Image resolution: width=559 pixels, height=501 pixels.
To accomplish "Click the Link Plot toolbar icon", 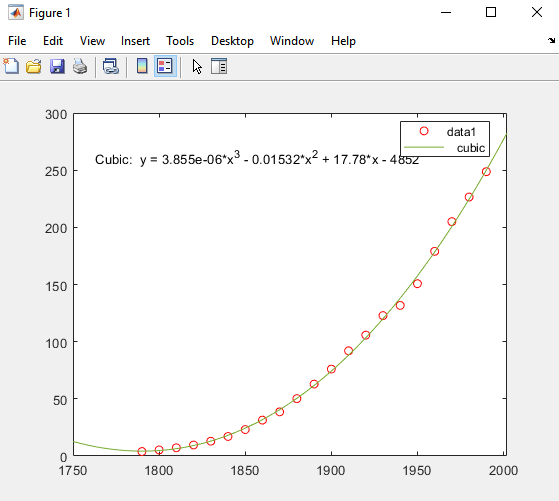I will [111, 67].
